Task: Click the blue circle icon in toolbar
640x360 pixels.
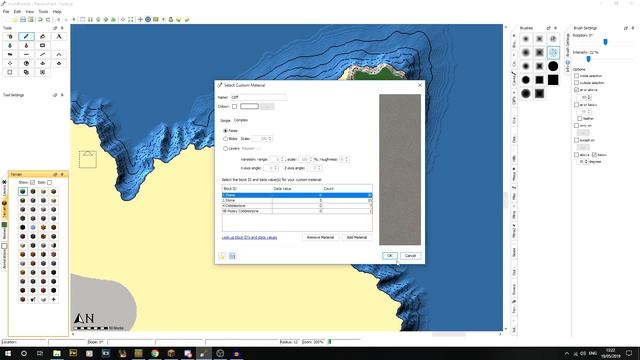Action: pyautogui.click(x=148, y=19)
